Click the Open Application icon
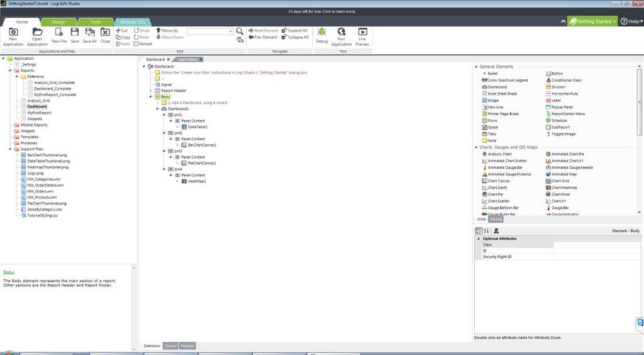This screenshot has width=644, height=355. pyautogui.click(x=37, y=32)
